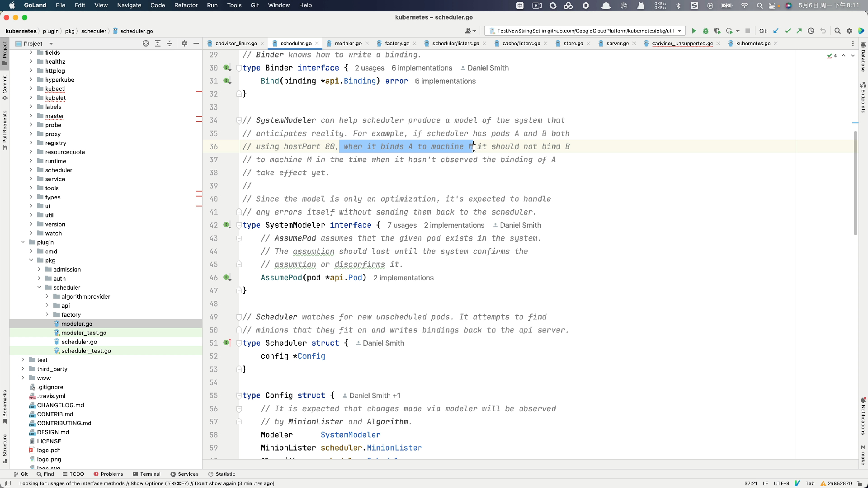Click the Terminal tab at the bottom
The width and height of the screenshot is (868, 488).
[x=150, y=474]
